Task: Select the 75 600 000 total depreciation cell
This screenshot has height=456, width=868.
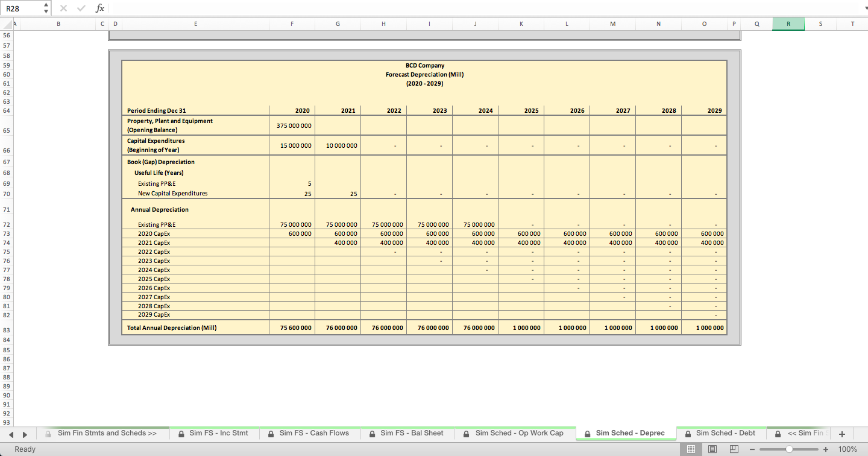Action: click(x=292, y=328)
